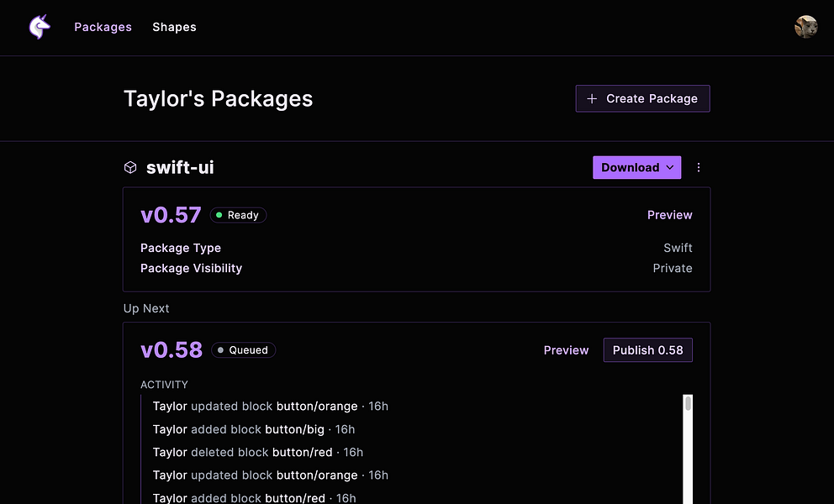The height and width of the screenshot is (504, 834).
Task: Select the v0.58 version heading
Action: click(172, 350)
